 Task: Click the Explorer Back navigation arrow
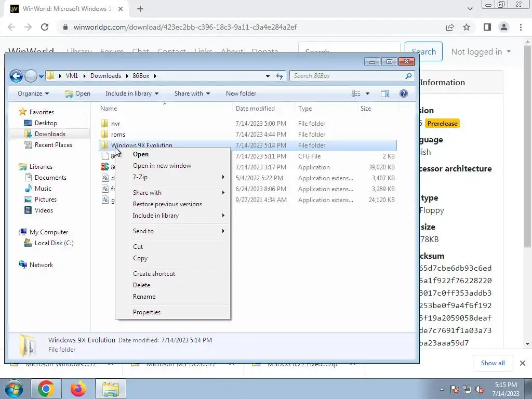pos(16,76)
